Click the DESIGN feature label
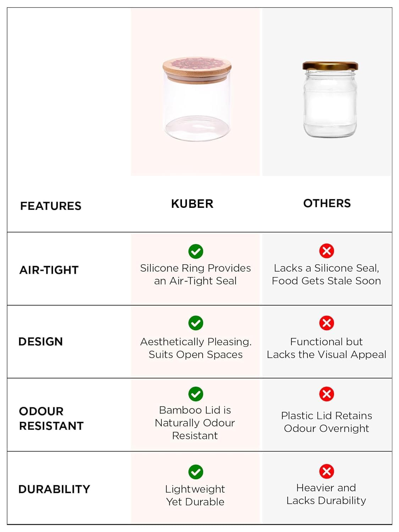 40,342
